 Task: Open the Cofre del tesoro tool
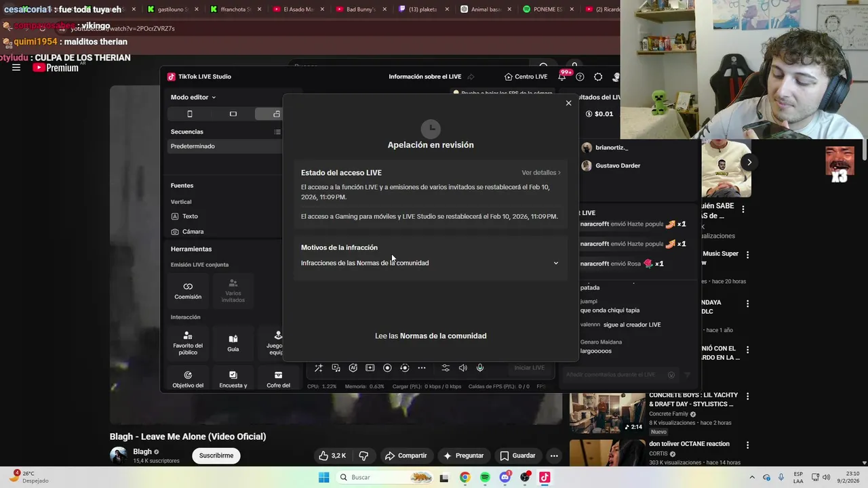point(278,380)
